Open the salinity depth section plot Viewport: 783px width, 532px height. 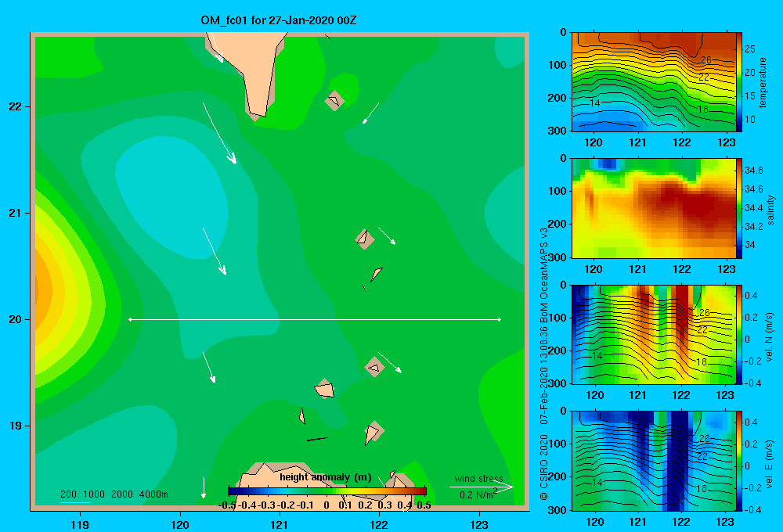(x=654, y=208)
